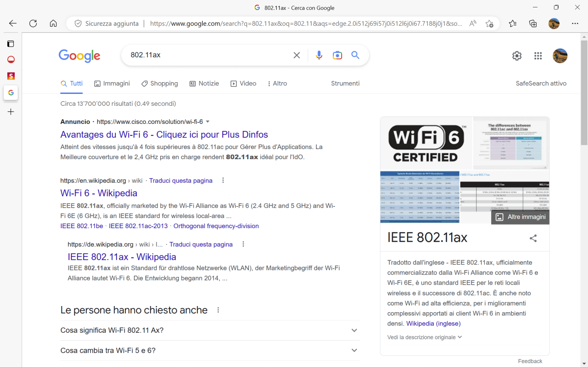The width and height of the screenshot is (588, 368).
Task: Click the voice search microphone icon
Action: pos(319,55)
